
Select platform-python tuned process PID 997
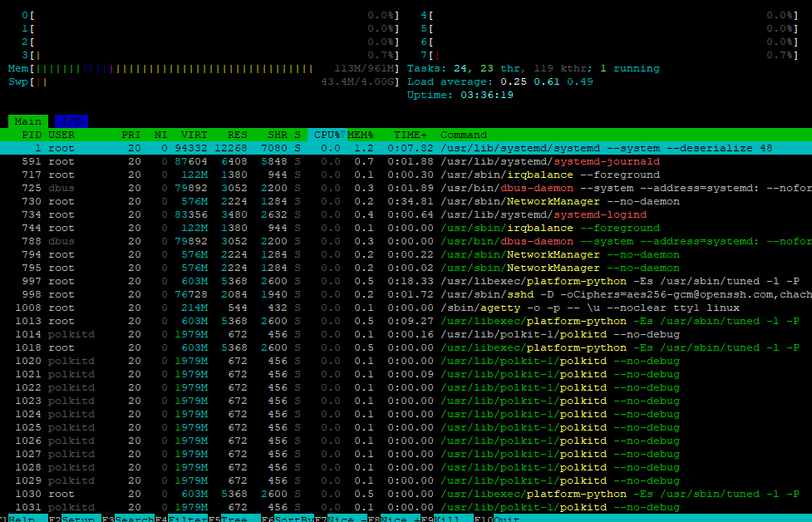pos(406,281)
